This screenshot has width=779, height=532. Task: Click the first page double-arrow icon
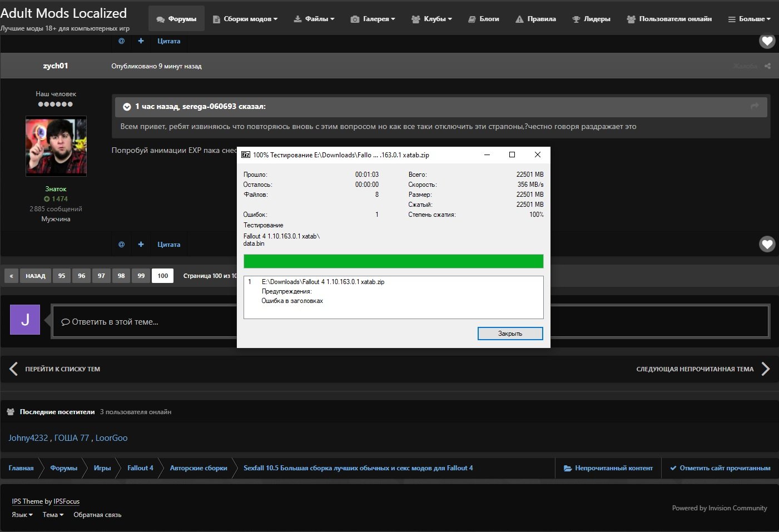tap(11, 276)
